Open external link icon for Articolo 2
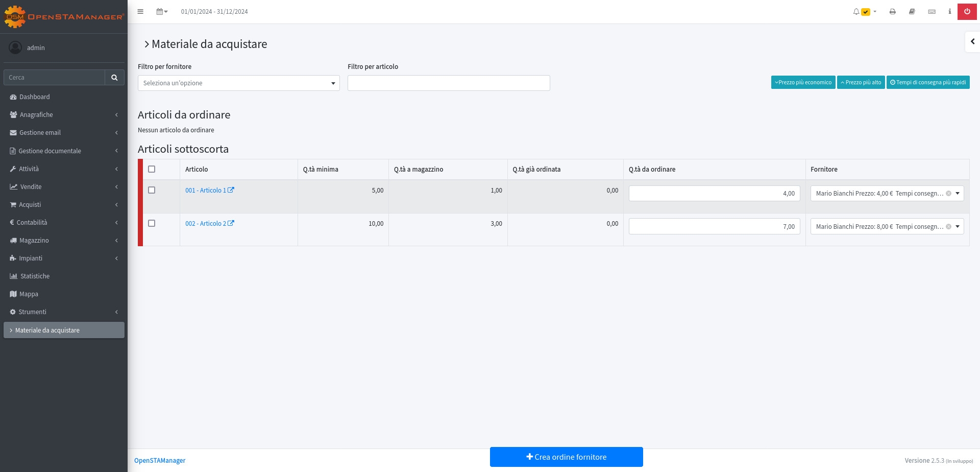Image resolution: width=980 pixels, height=472 pixels. point(231,223)
